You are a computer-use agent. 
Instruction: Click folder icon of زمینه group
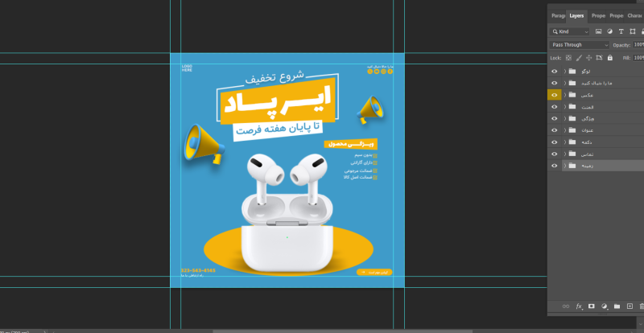pos(572,166)
